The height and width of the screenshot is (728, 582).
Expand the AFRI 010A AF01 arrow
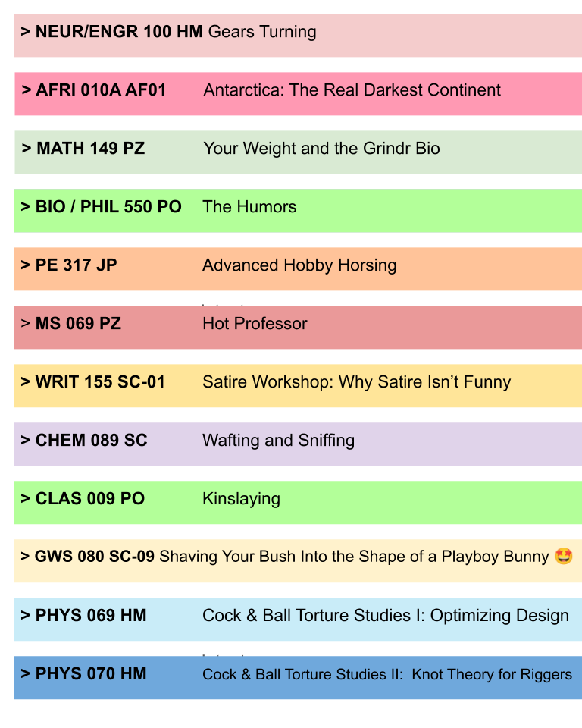27,90
